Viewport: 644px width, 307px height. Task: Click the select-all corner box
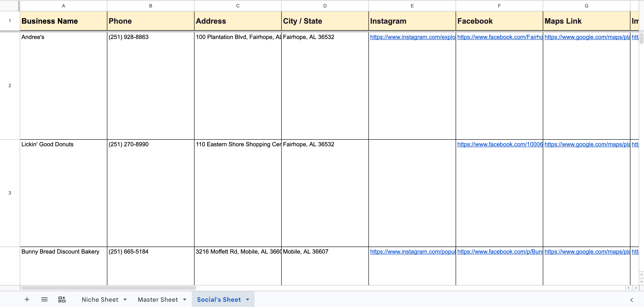(x=10, y=6)
